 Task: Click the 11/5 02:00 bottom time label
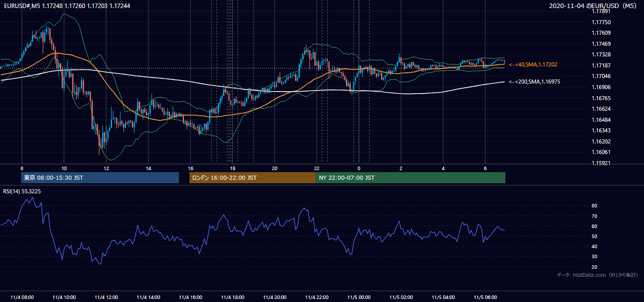pos(401,297)
